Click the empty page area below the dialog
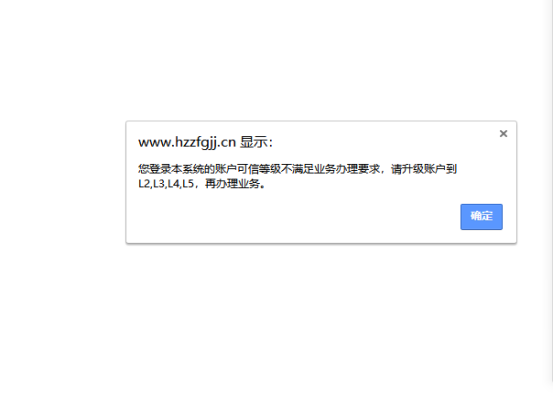554x400 pixels. point(276,318)
